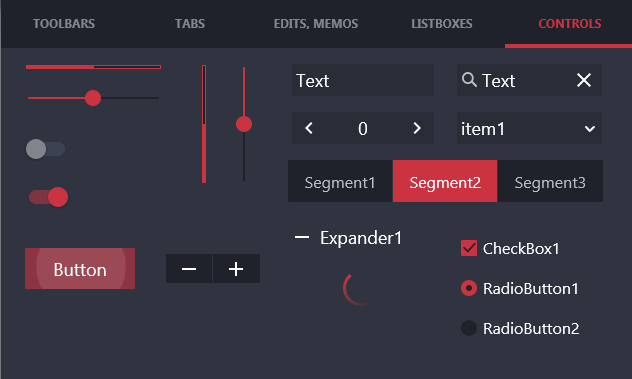This screenshot has width=632, height=379.
Task: Click the vertical slider thumb
Action: tap(244, 124)
